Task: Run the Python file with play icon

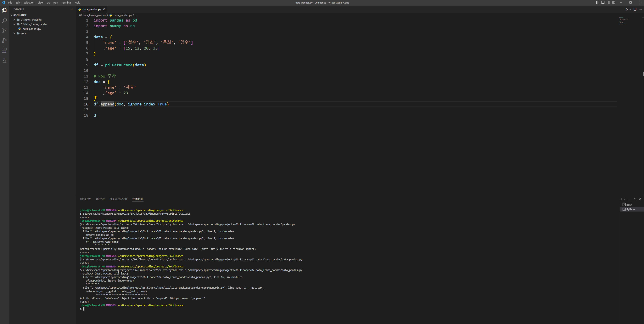Action: pyautogui.click(x=627, y=9)
